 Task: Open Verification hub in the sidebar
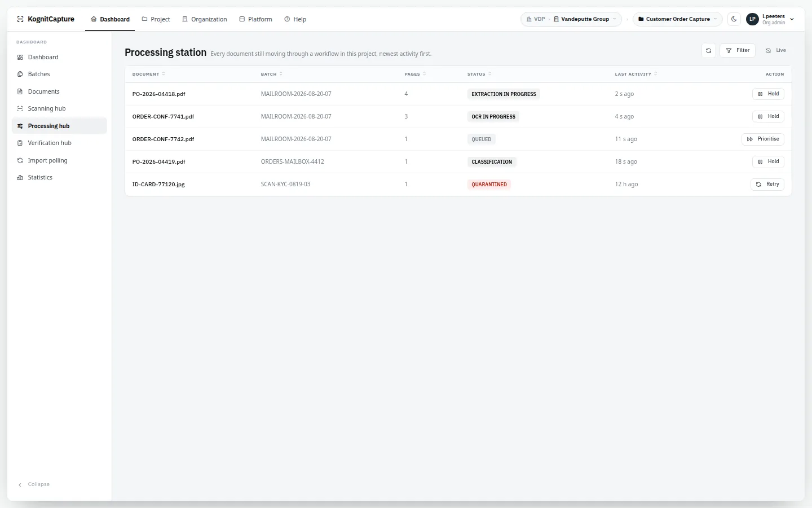point(59,143)
